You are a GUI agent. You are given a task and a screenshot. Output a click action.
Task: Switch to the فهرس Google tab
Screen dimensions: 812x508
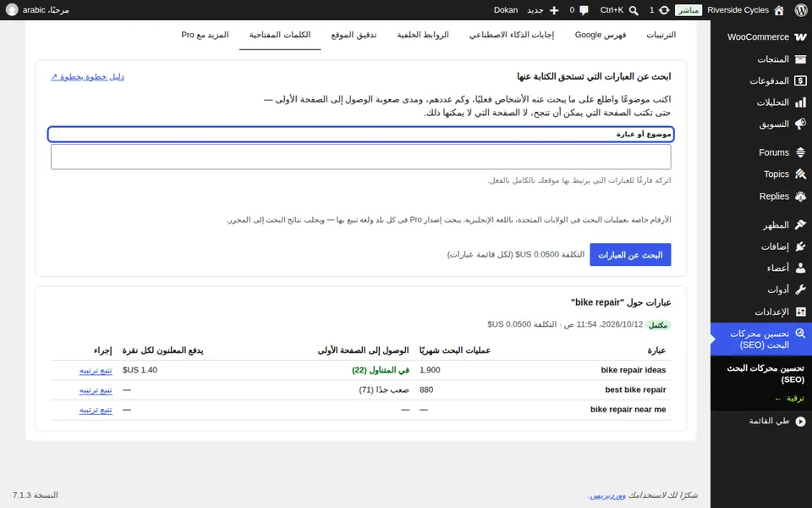tap(601, 35)
